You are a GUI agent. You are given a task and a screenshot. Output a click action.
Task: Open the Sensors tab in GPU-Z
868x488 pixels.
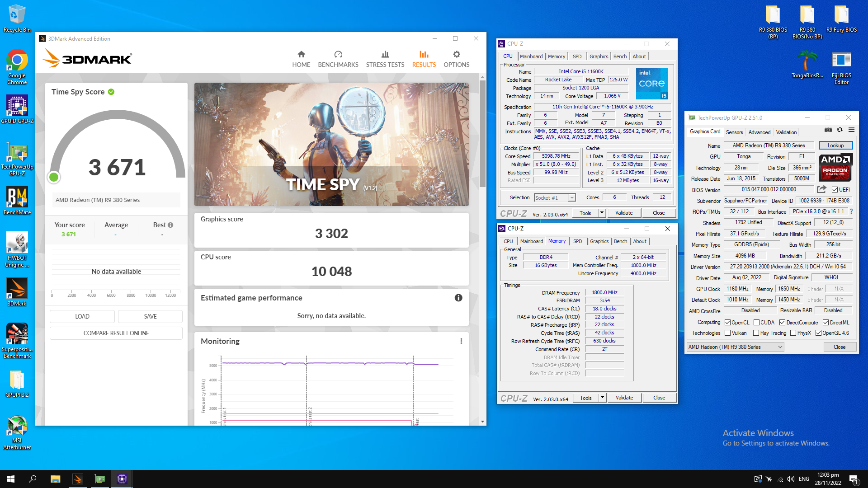734,132
